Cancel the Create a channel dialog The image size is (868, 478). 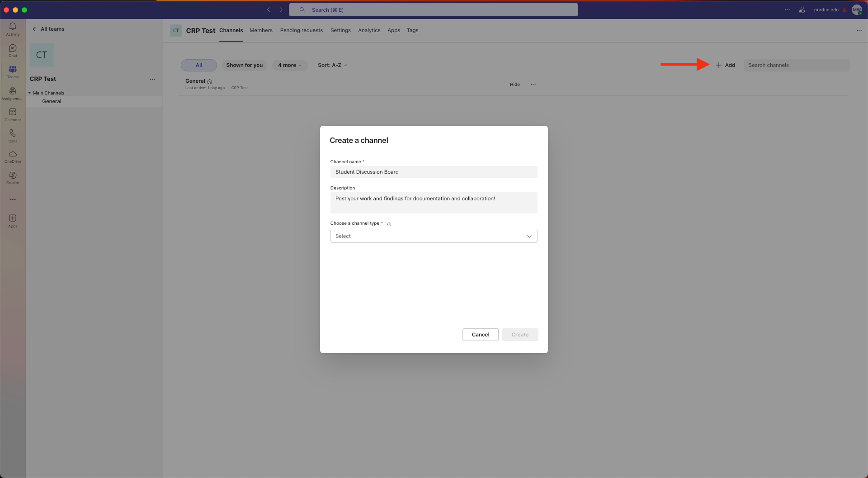tap(480, 335)
